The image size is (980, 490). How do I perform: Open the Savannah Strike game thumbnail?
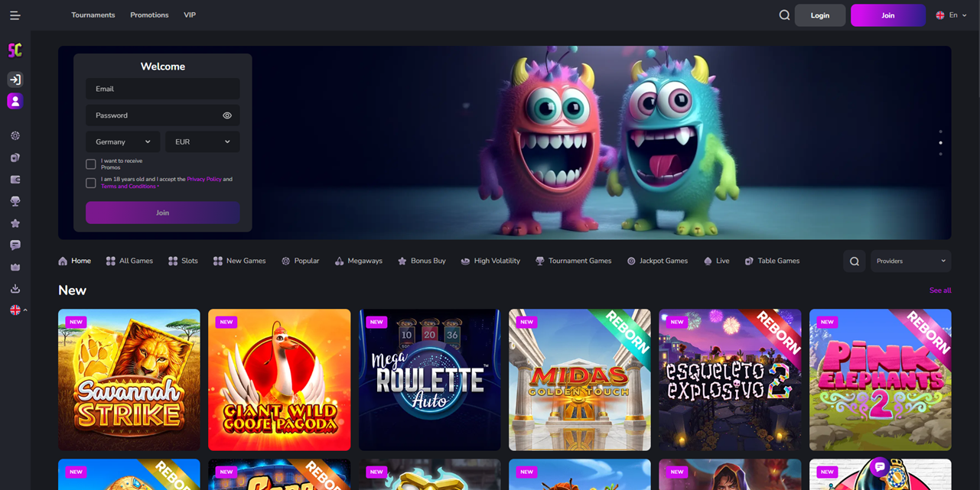pos(129,379)
